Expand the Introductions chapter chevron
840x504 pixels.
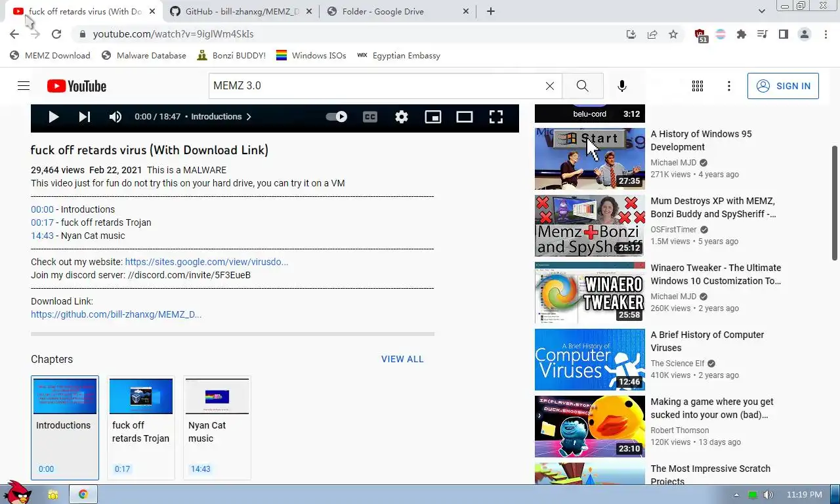tap(249, 117)
